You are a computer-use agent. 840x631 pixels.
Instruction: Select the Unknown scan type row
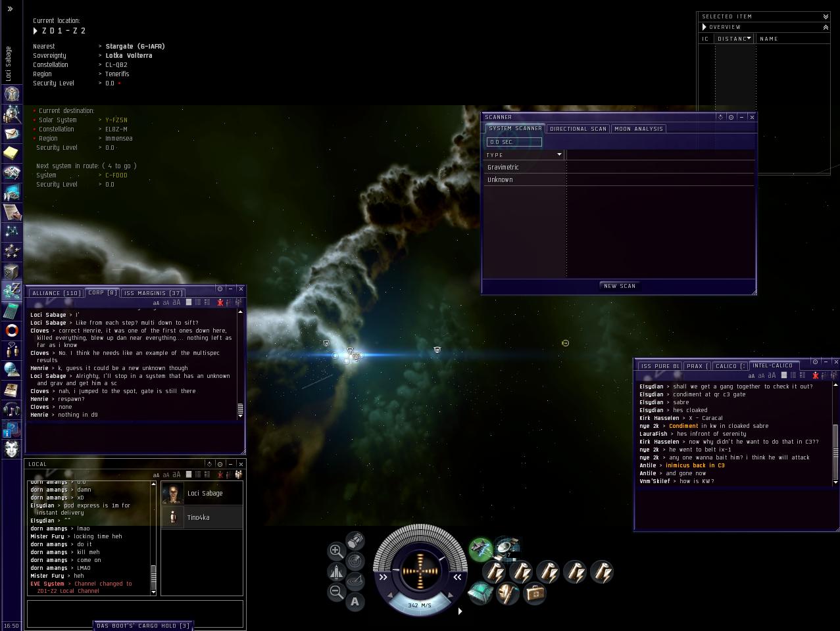619,179
